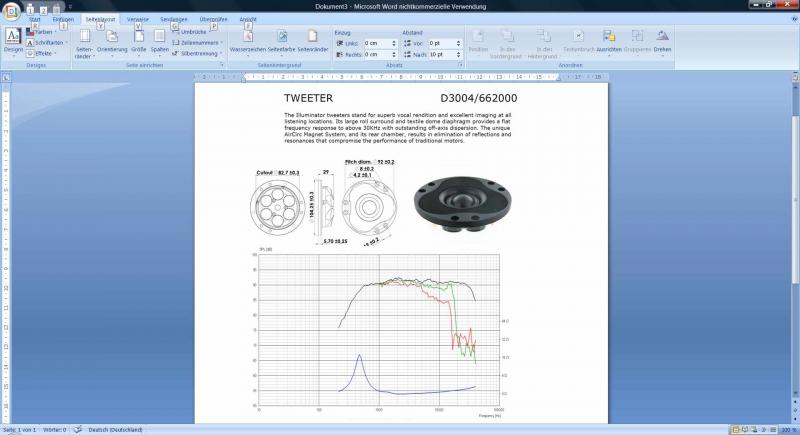Image resolution: width=800 pixels, height=435 pixels.
Task: Open the Drehen rotate menu
Action: [662, 42]
